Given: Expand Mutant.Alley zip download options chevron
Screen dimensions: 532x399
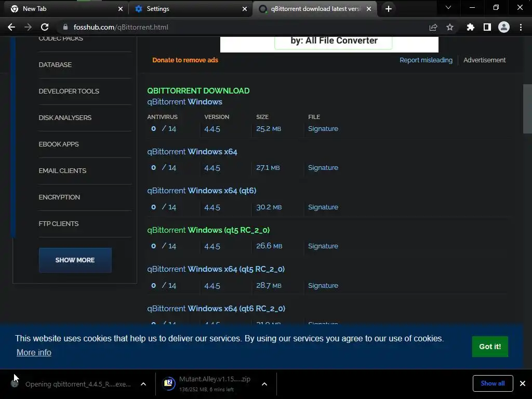Looking at the screenshot, I should [x=264, y=384].
